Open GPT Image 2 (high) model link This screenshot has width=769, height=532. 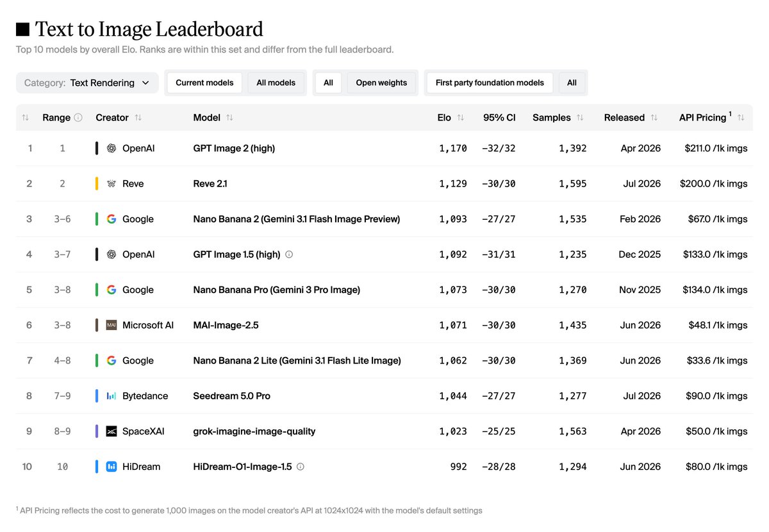[234, 148]
